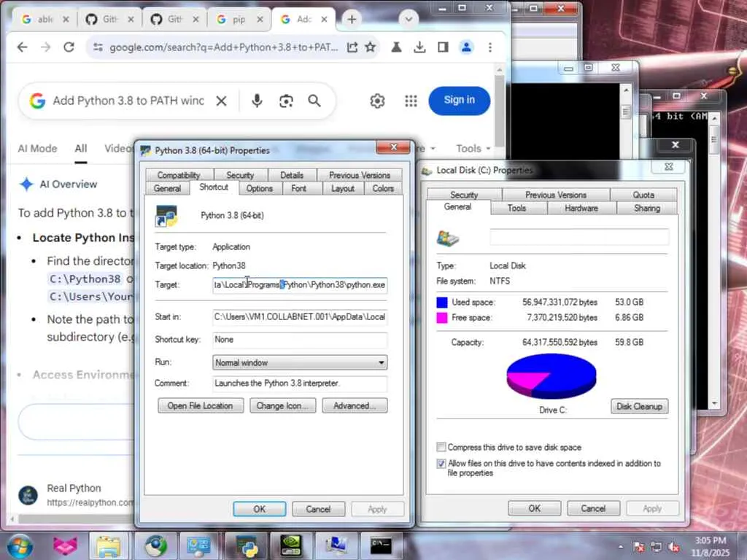This screenshot has width=747, height=560.
Task: Open Layout tab in Python Properties
Action: [343, 189]
